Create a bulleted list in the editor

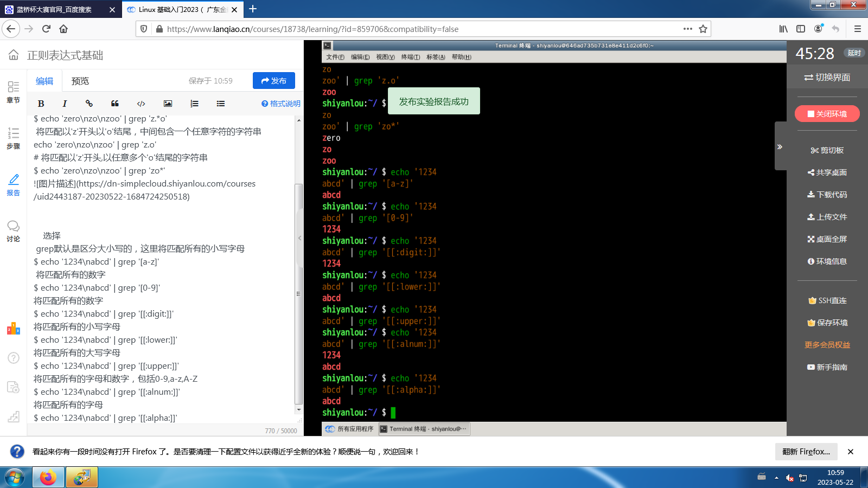[x=221, y=104]
